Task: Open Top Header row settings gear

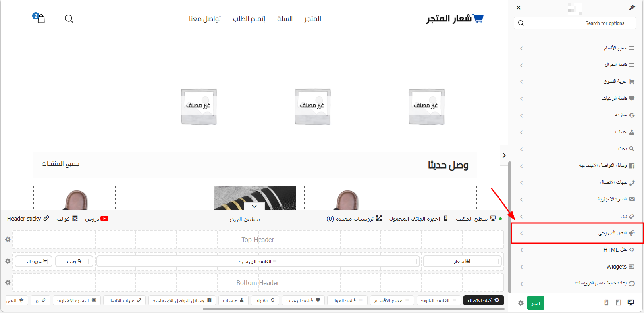Action: (x=8, y=240)
